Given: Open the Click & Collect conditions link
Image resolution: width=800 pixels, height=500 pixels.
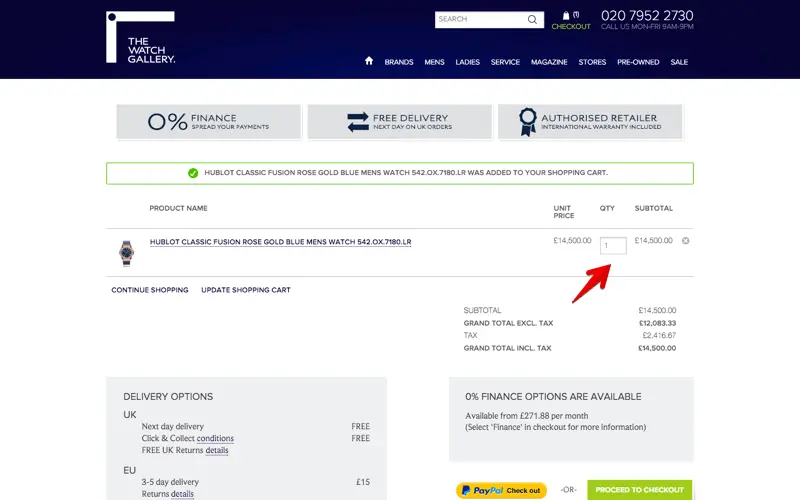Looking at the screenshot, I should (215, 438).
